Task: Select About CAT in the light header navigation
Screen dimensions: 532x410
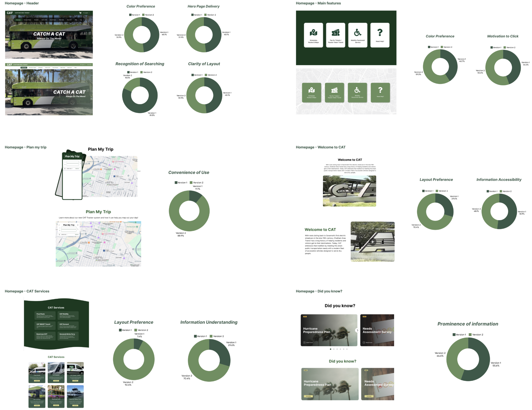Action: 69,67
